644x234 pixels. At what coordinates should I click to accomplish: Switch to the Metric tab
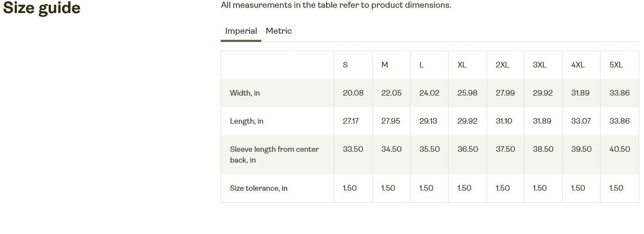(279, 31)
